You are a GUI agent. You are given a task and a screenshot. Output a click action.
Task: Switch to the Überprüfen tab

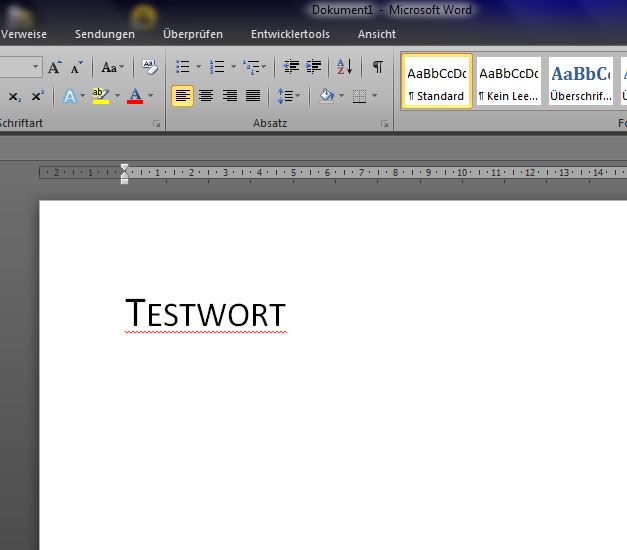pos(193,34)
